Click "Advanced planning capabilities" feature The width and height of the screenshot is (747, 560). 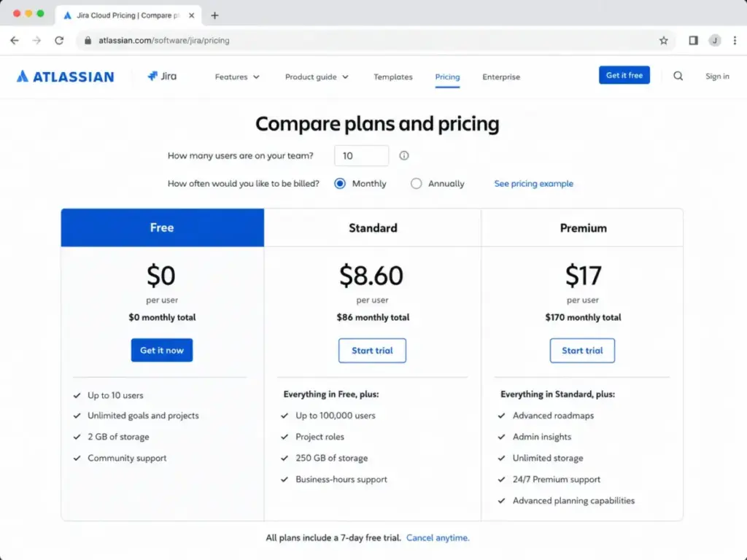click(x=573, y=500)
